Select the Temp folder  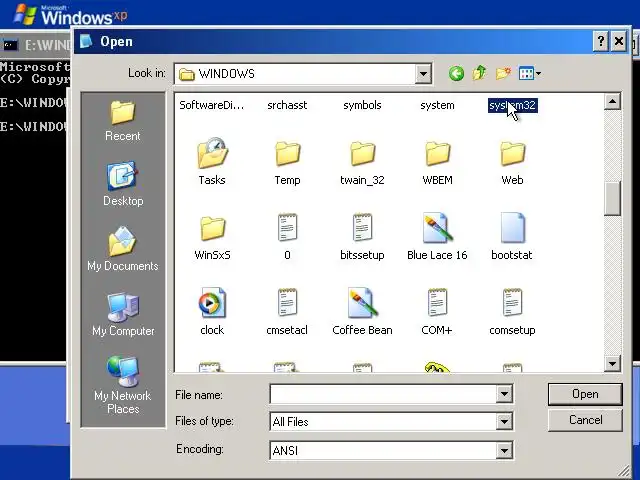coord(287,163)
